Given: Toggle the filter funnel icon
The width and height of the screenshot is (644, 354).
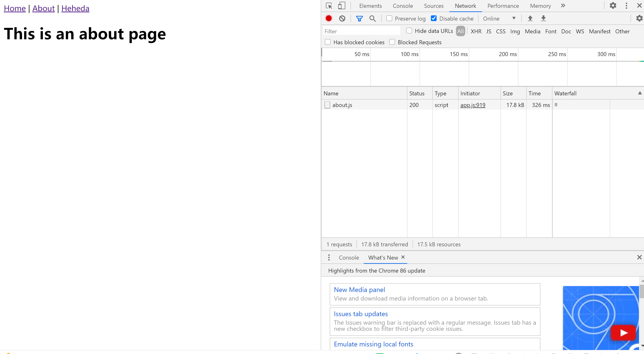Looking at the screenshot, I should coord(359,18).
